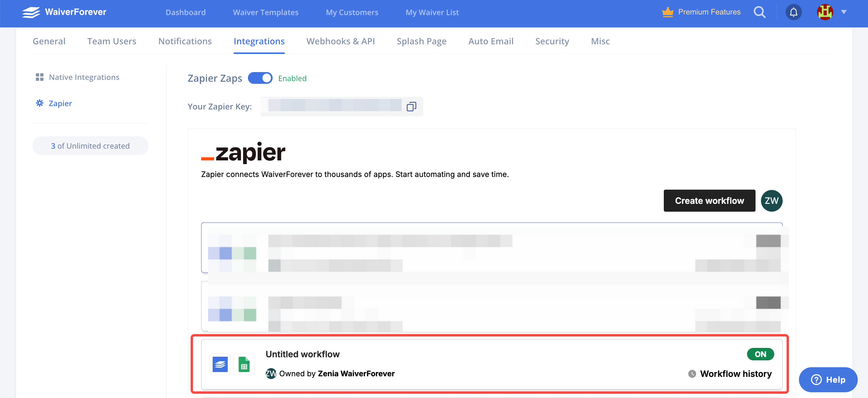
Task: Click WaiverForever app icon in Untitled workflow
Action: pyautogui.click(x=220, y=364)
